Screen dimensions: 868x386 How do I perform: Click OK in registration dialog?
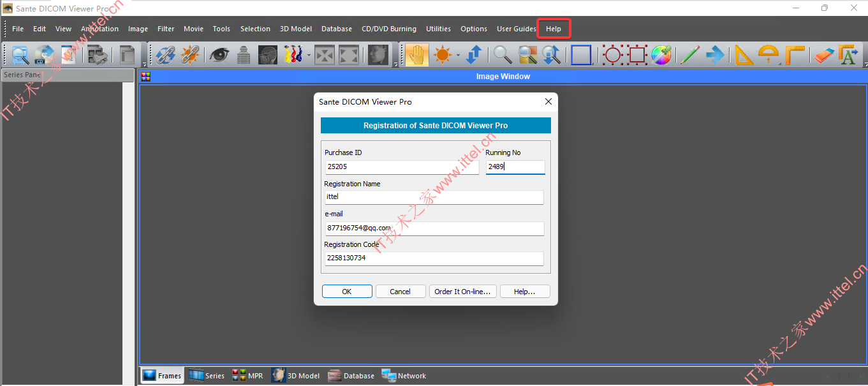coord(347,292)
